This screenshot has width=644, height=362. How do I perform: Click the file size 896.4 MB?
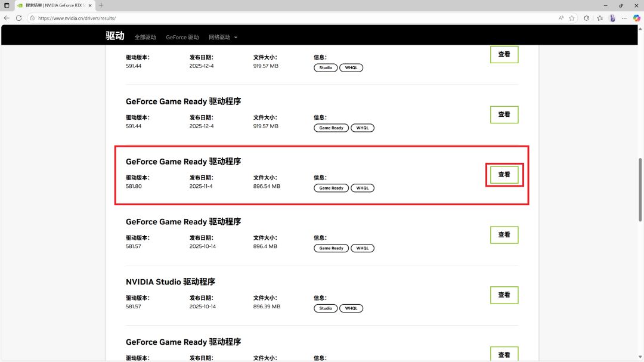click(265, 246)
